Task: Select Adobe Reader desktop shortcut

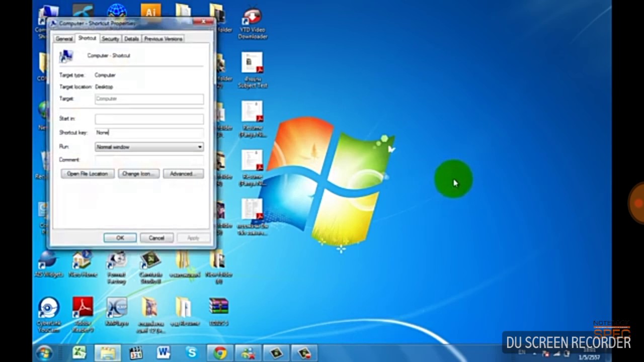Action: pyautogui.click(x=83, y=315)
